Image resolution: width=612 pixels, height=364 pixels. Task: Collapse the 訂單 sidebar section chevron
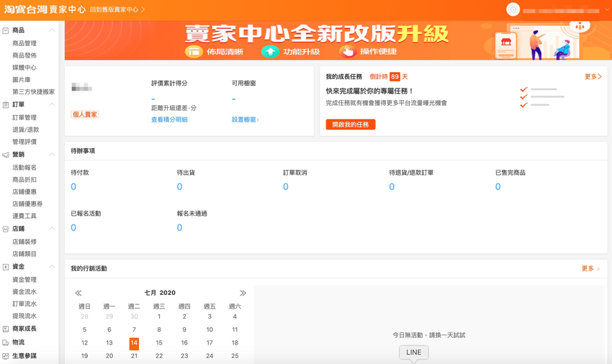(52, 104)
